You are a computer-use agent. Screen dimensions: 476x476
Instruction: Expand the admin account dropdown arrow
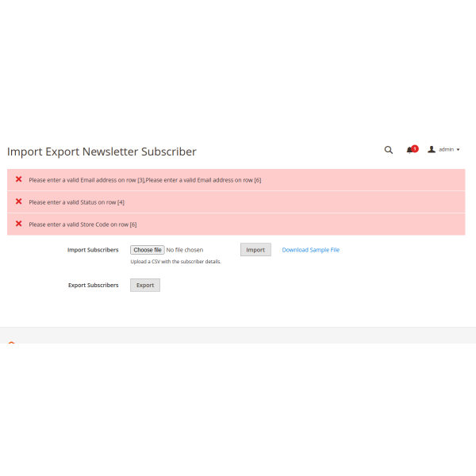pos(458,150)
